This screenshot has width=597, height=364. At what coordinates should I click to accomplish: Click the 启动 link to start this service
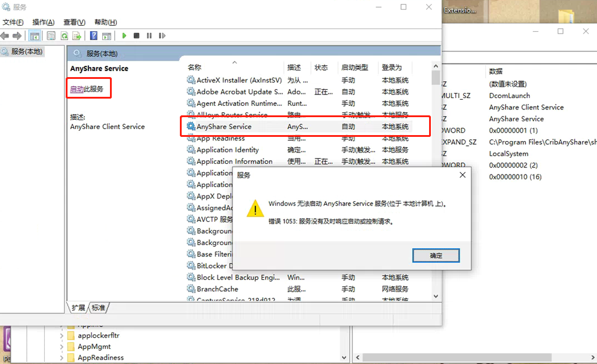click(x=76, y=89)
